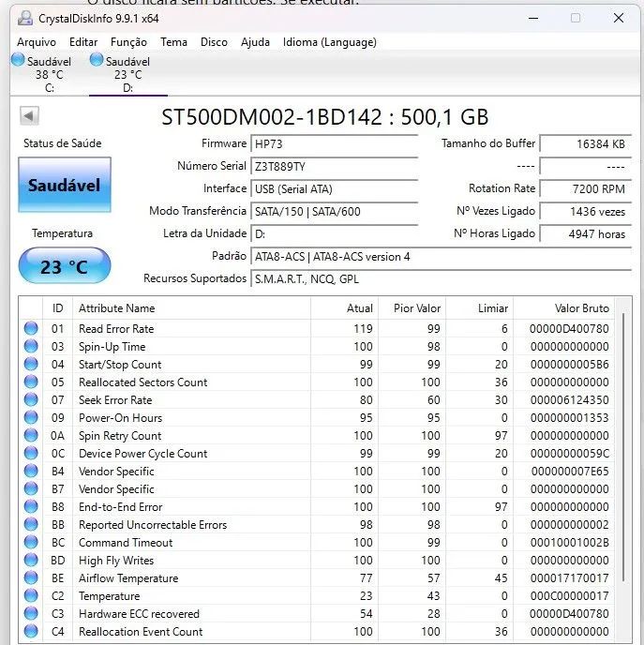This screenshot has height=645, width=644.
Task: Open the Editar menu
Action: coord(83,42)
